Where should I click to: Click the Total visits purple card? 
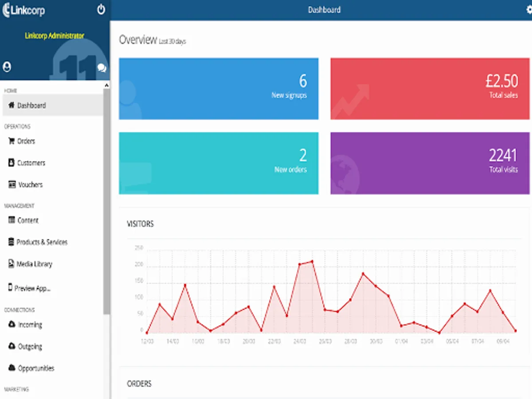pyautogui.click(x=430, y=163)
